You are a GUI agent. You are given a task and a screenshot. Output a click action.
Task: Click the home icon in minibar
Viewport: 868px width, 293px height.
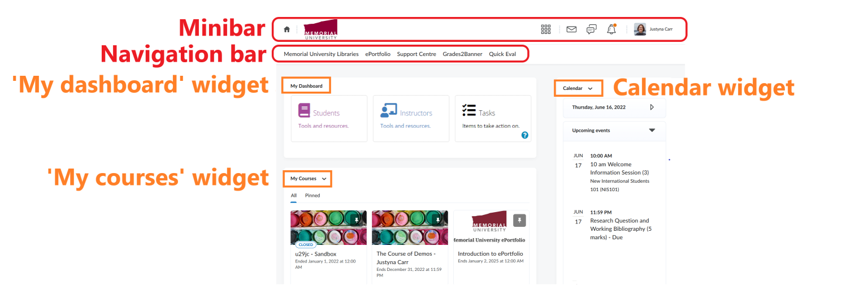point(287,29)
